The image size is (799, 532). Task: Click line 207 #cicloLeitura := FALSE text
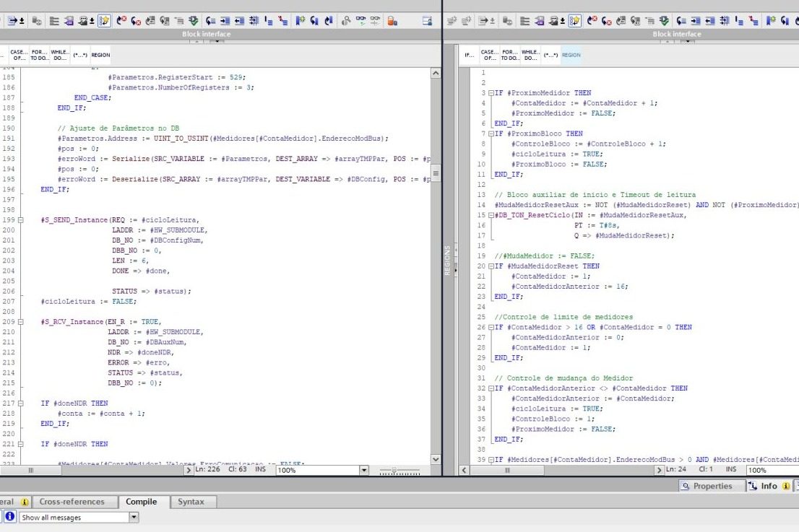coord(89,302)
